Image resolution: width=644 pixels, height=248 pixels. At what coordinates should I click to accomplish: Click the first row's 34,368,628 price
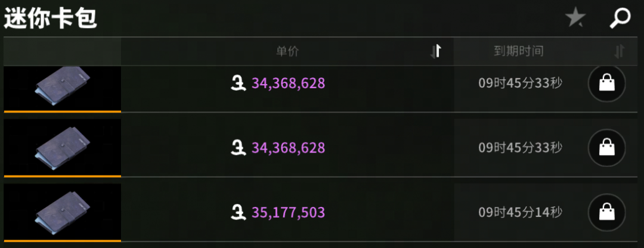289,83
